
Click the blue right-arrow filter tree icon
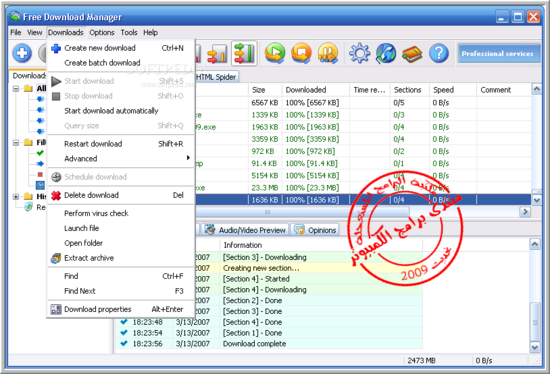coord(40,163)
